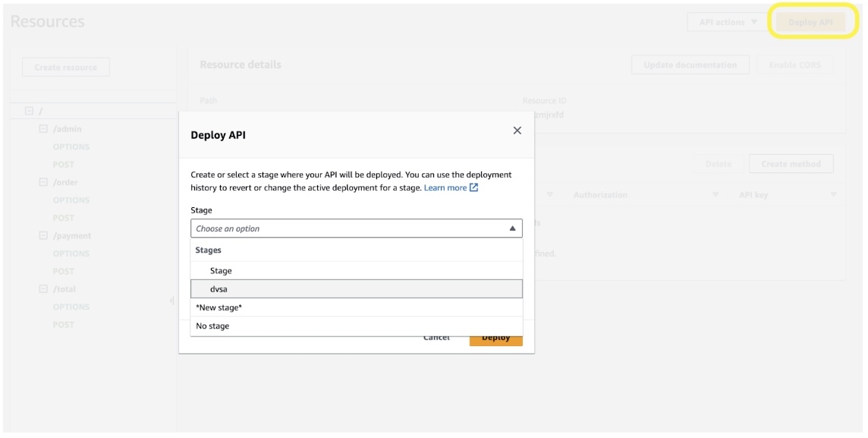
Task: Sort by Authorization column arrow
Action: coord(715,195)
